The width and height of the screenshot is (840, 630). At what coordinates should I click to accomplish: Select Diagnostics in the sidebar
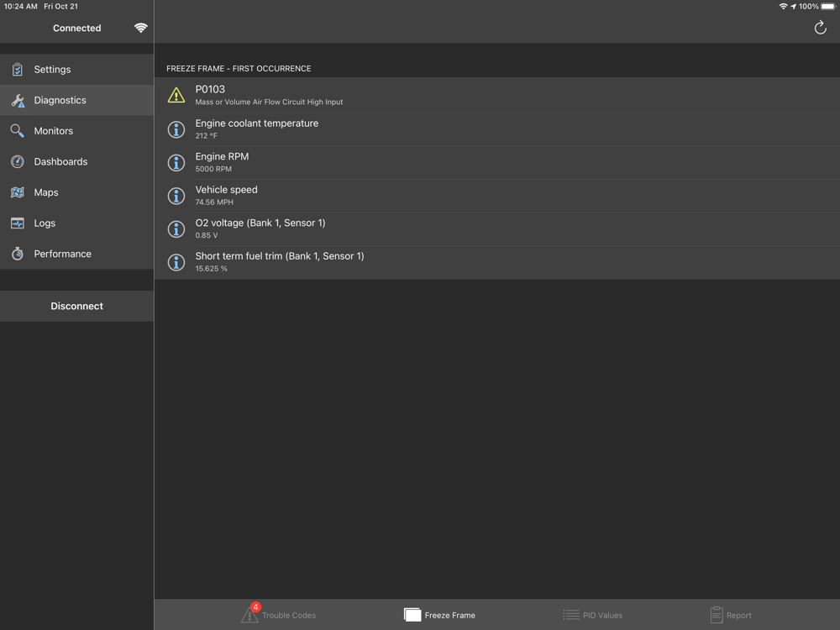[x=77, y=100]
